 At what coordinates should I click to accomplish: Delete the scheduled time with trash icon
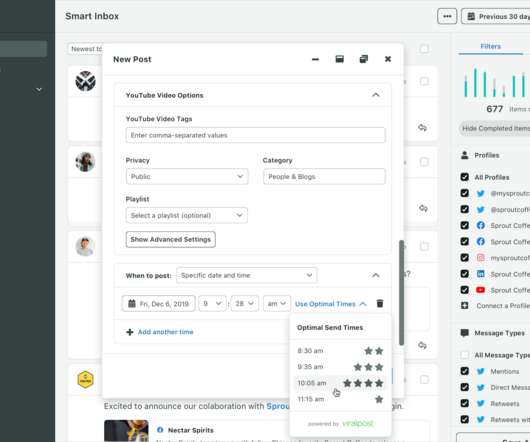pyautogui.click(x=380, y=303)
